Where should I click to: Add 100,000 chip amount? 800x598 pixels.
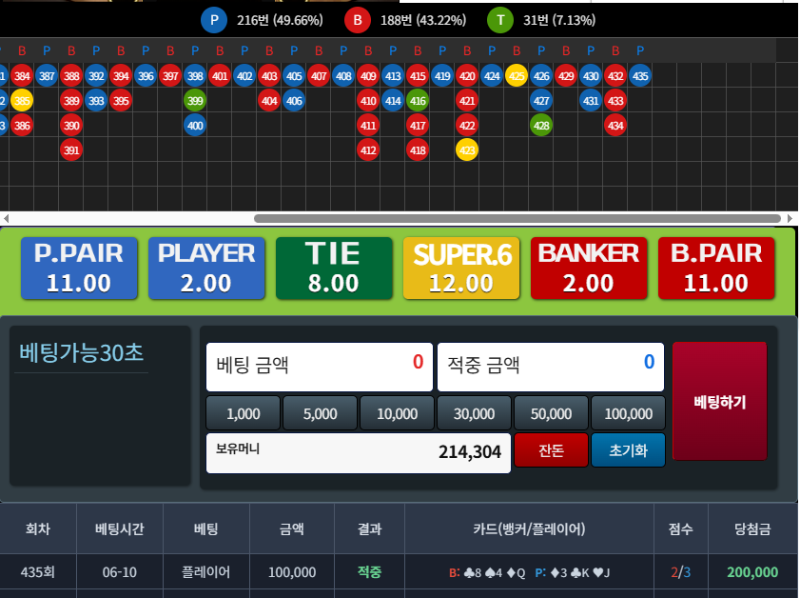click(628, 413)
